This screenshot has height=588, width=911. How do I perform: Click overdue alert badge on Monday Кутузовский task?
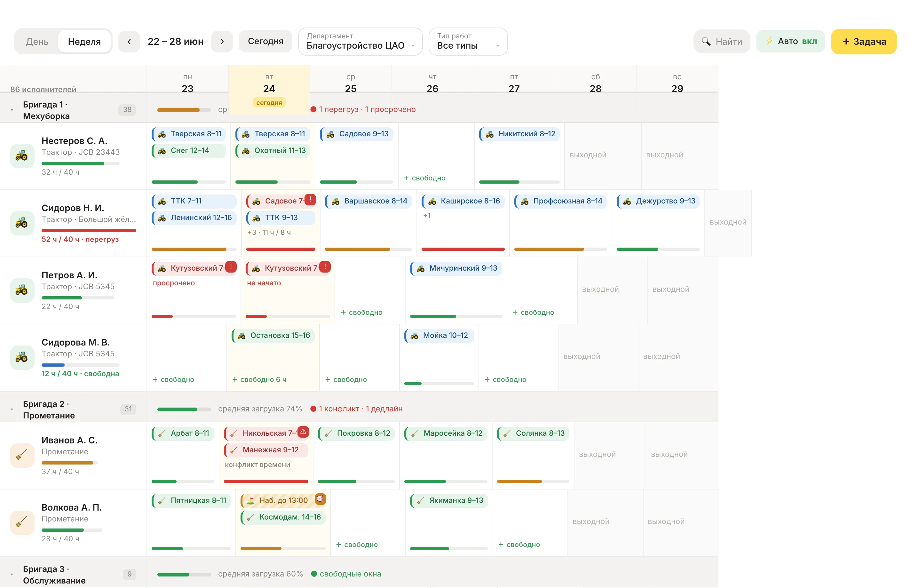point(231,266)
